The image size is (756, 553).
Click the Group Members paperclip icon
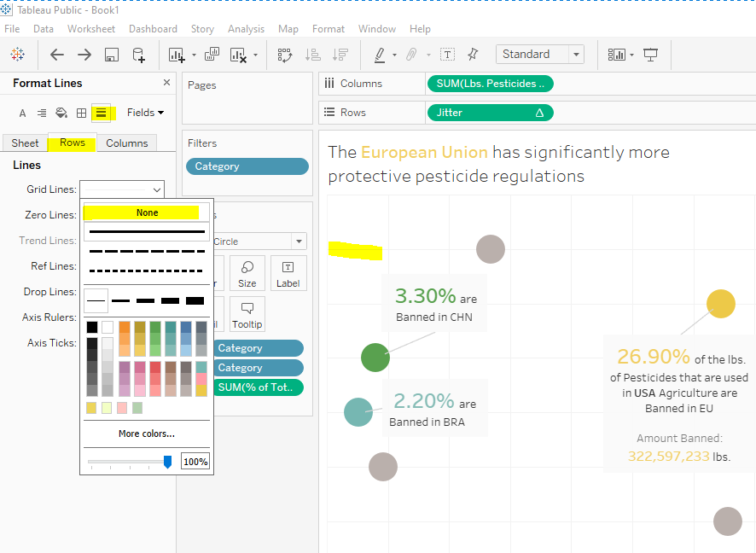coord(411,55)
